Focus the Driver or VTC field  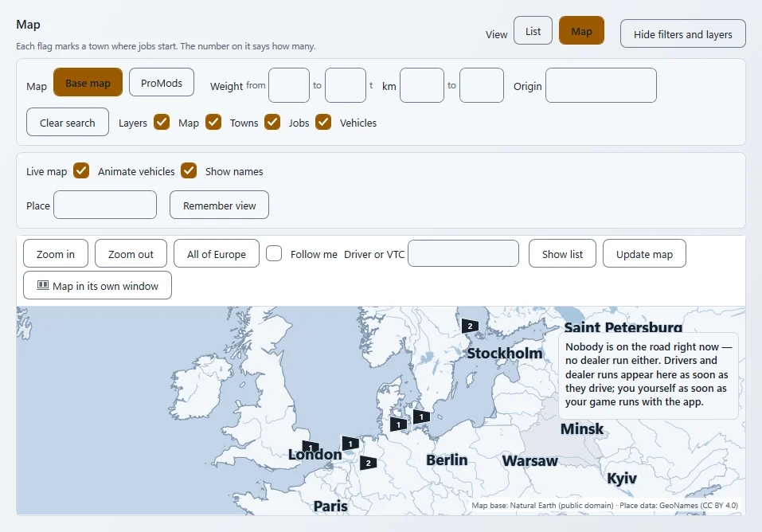463,253
